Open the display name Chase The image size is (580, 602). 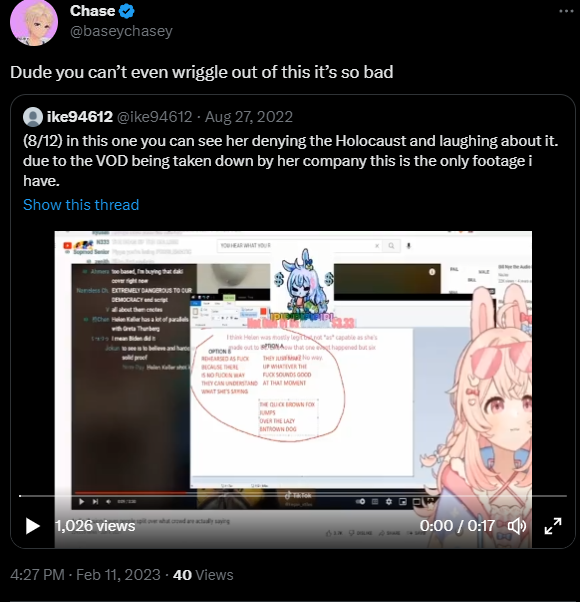click(x=93, y=11)
